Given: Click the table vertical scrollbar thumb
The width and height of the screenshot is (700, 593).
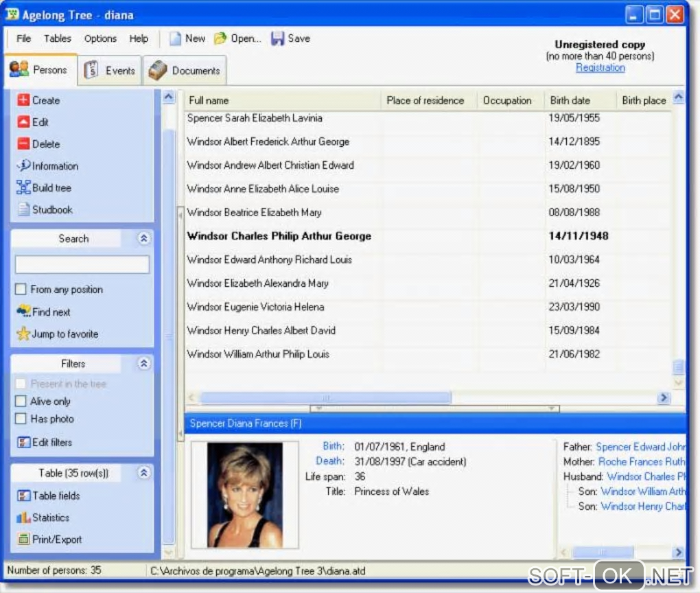Looking at the screenshot, I should pos(679,367).
